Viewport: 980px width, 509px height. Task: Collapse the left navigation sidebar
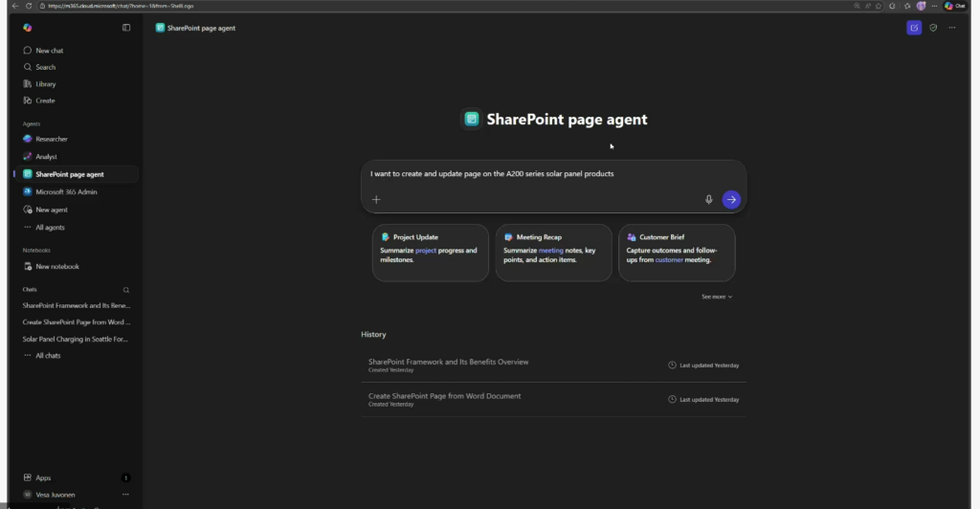click(126, 28)
